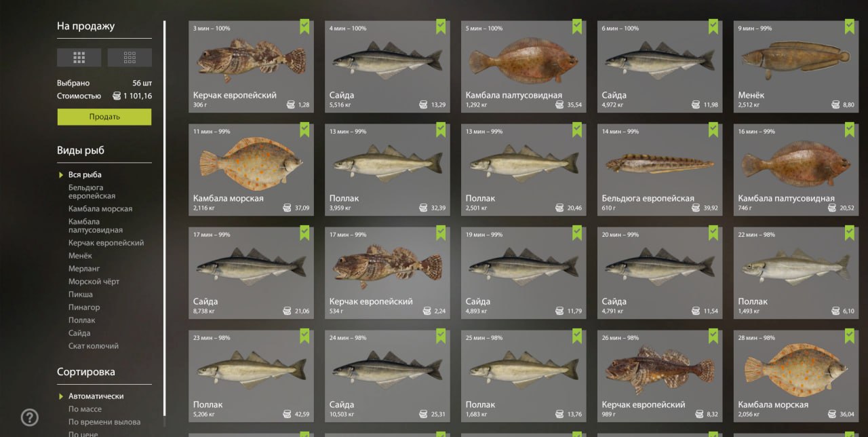This screenshot has width=868, height=437.
Task: Click the price coin icon on the Менёк card
Action: [835, 104]
